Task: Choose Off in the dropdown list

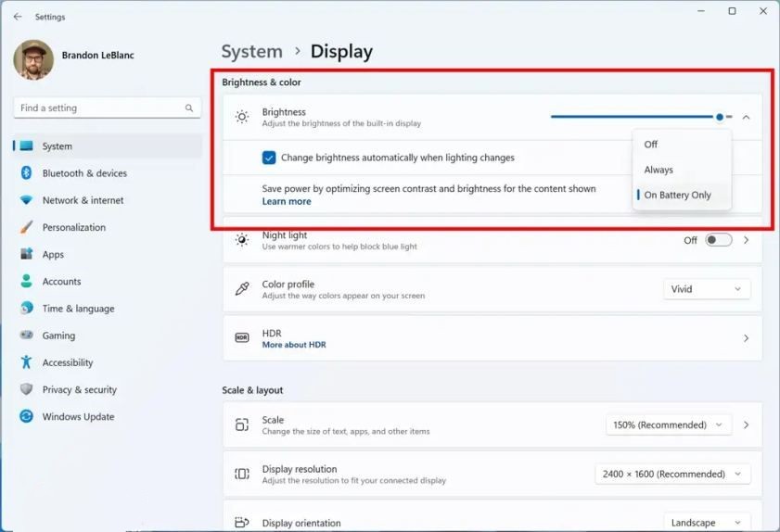Action: tap(651, 145)
